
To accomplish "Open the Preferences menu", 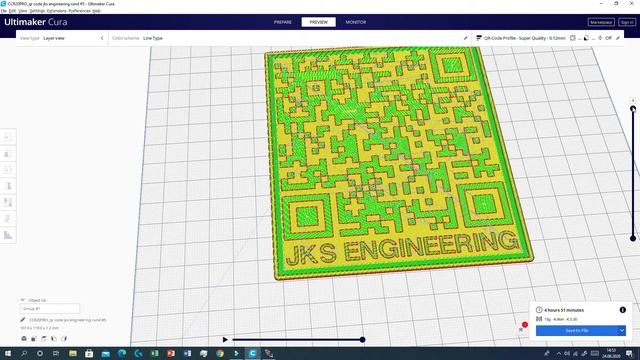I will tap(79, 11).
